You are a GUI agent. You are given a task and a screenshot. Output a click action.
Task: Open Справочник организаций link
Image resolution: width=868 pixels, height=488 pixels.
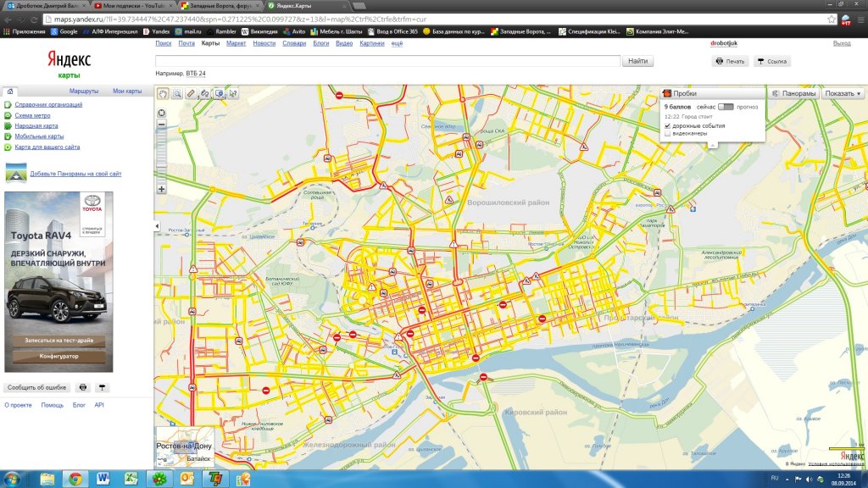point(48,104)
